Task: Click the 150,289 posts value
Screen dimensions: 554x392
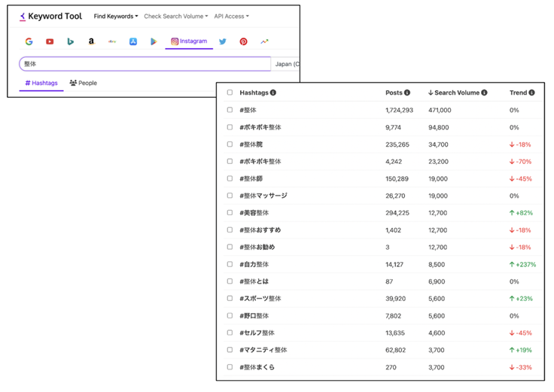Action: (397, 179)
